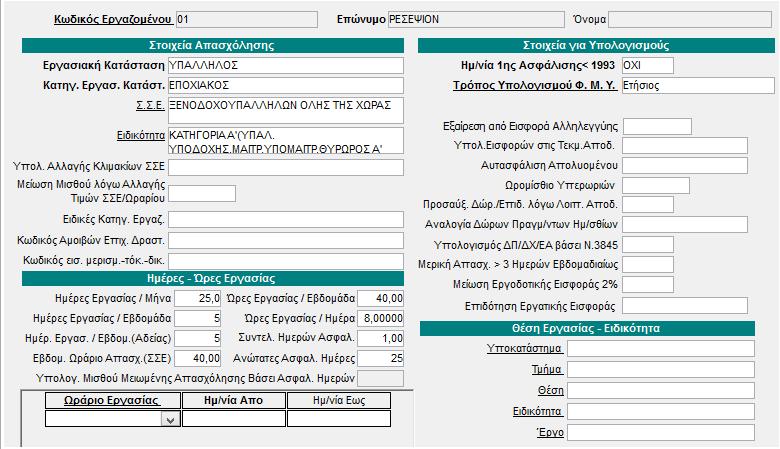Click the Ωράριο Εργασίας column header
Viewport: 780px width, 449px height.
tap(112, 400)
